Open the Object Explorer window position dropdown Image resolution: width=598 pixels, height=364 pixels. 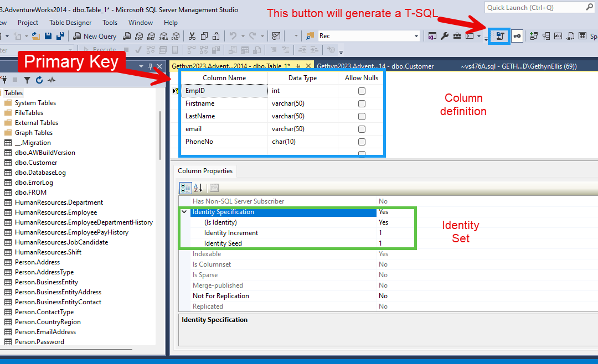141,66
